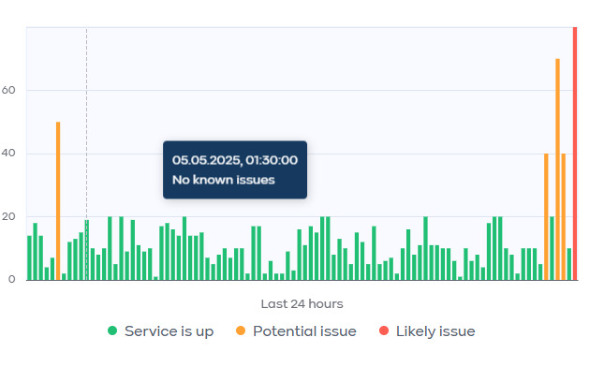Viewport: 604px width, 367px height.
Task: Click the Potential issue legend label
Action: pyautogui.click(x=304, y=331)
